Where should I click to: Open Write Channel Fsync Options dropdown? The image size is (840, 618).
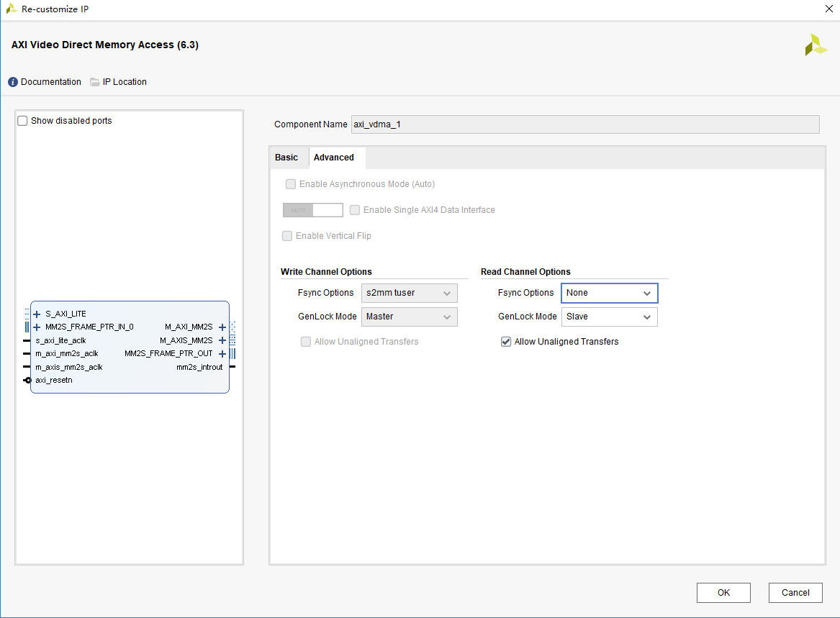click(410, 293)
